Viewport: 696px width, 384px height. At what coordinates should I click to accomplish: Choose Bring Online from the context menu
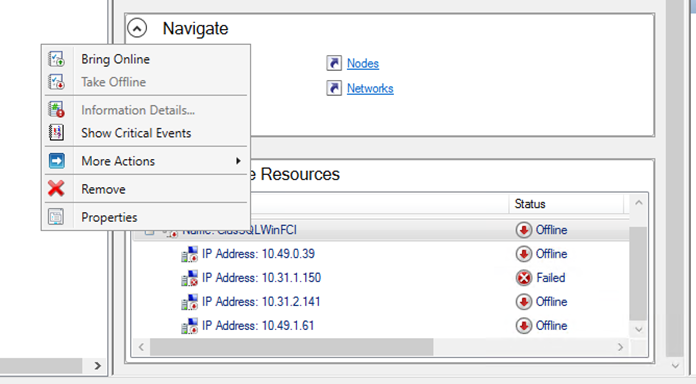pos(146,59)
